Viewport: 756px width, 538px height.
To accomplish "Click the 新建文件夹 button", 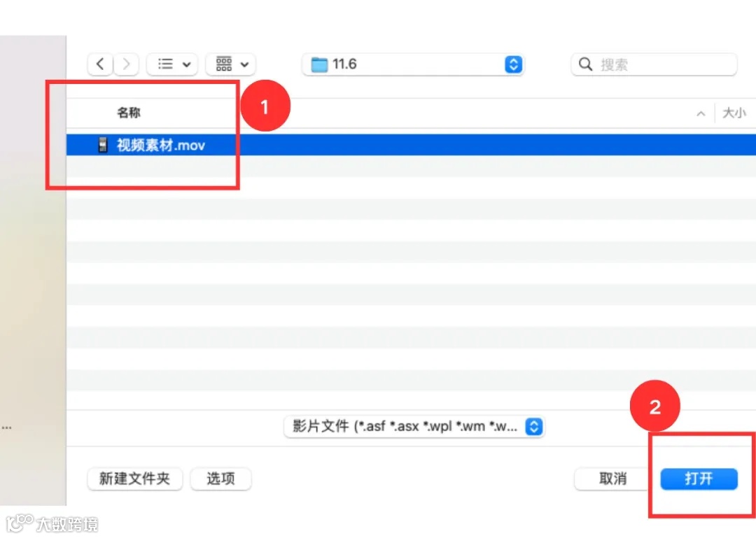I will (x=134, y=479).
